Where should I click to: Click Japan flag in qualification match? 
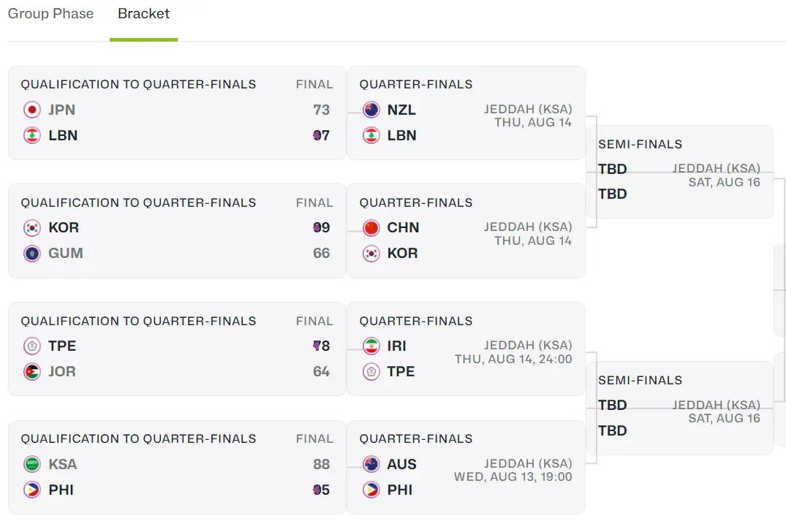(31, 110)
